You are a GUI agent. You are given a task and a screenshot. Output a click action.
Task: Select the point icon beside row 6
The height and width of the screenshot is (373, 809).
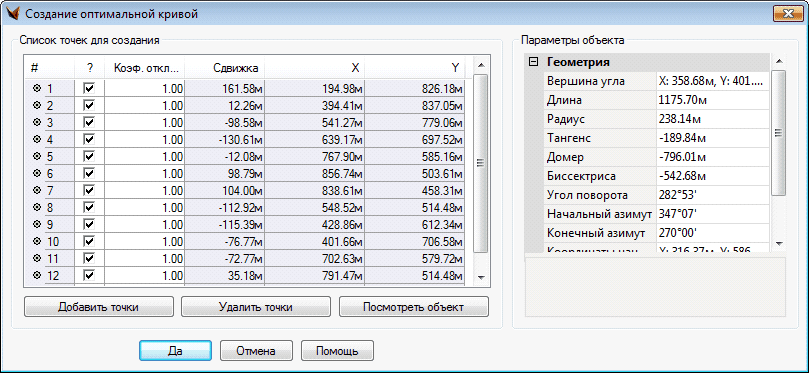37,173
